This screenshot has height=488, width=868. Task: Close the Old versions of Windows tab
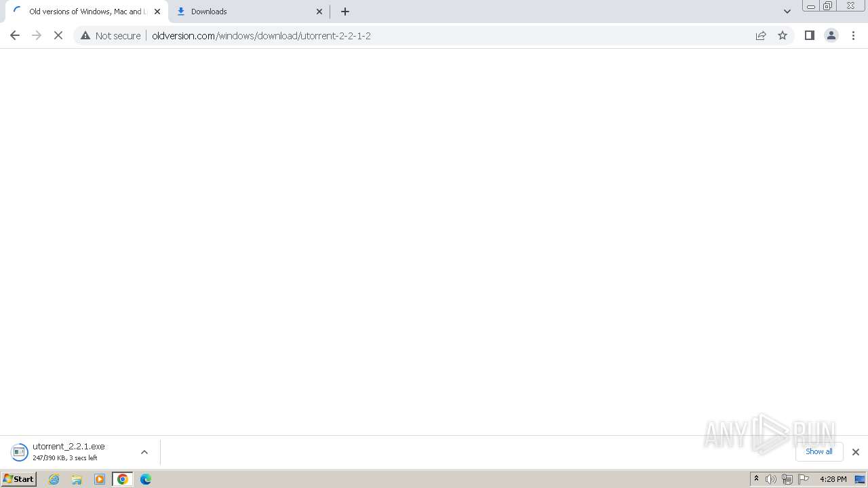pyautogui.click(x=157, y=12)
